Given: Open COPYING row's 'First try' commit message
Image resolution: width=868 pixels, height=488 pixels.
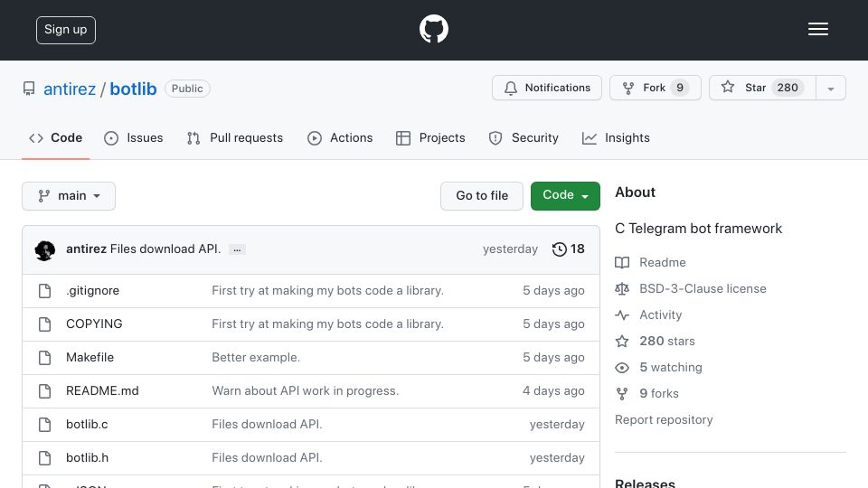Looking at the screenshot, I should pos(327,324).
